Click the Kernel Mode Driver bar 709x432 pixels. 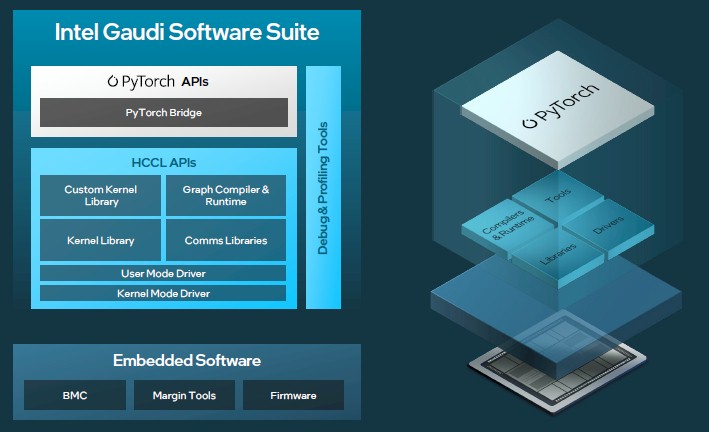(x=163, y=293)
